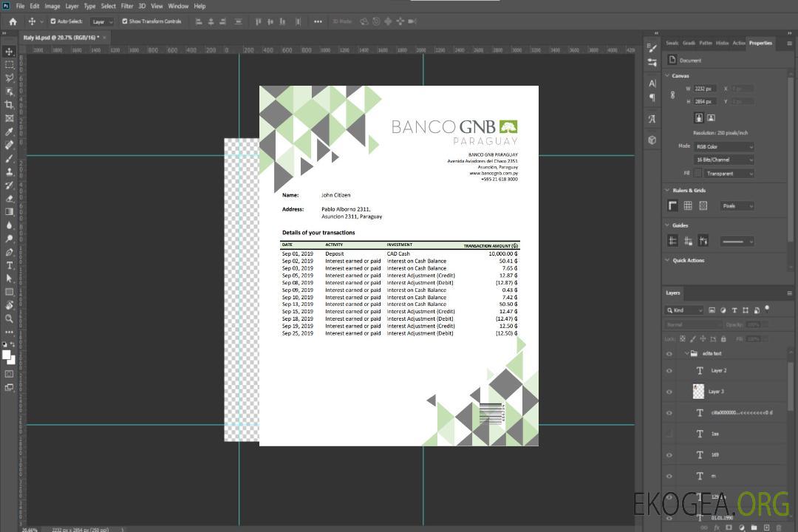The width and height of the screenshot is (798, 532).
Task: Open the Filter menu
Action: click(127, 6)
